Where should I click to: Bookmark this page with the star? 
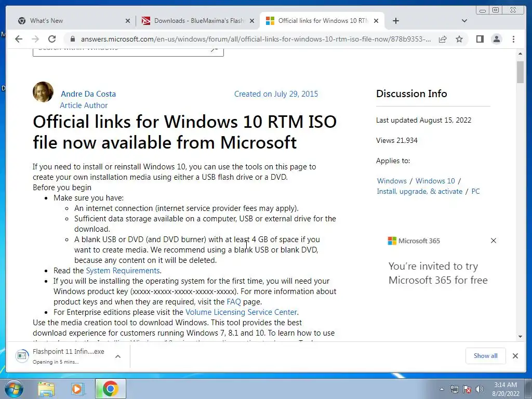tap(459, 39)
